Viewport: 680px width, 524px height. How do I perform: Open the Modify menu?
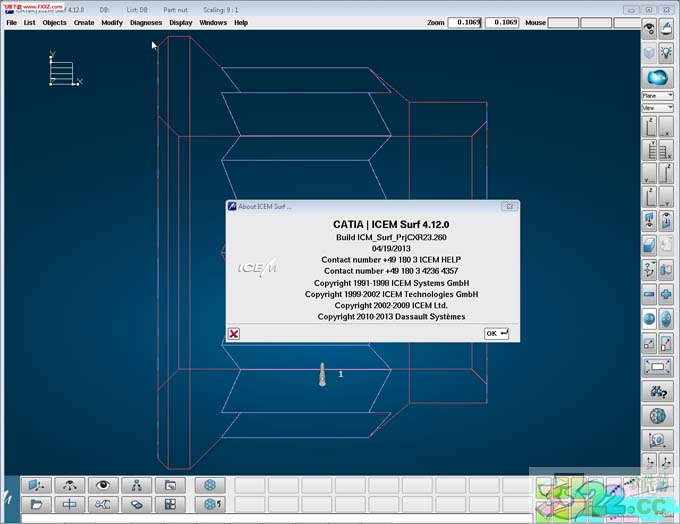coord(112,22)
